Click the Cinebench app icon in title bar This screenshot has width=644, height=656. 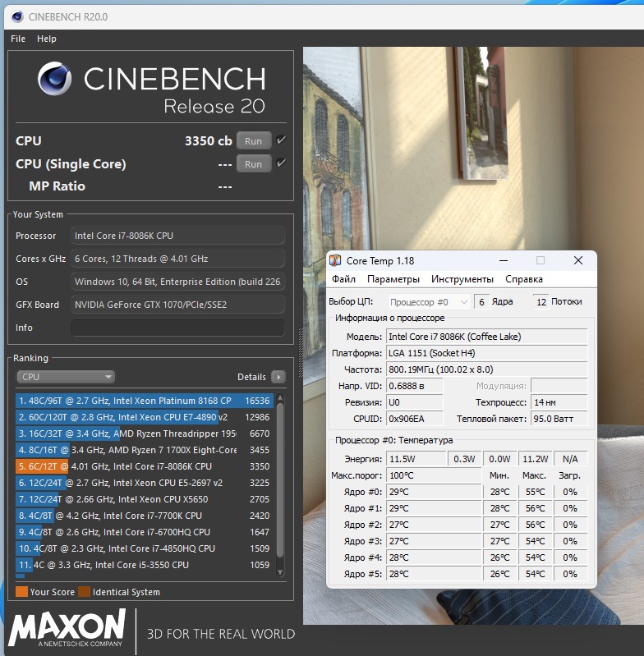17,16
